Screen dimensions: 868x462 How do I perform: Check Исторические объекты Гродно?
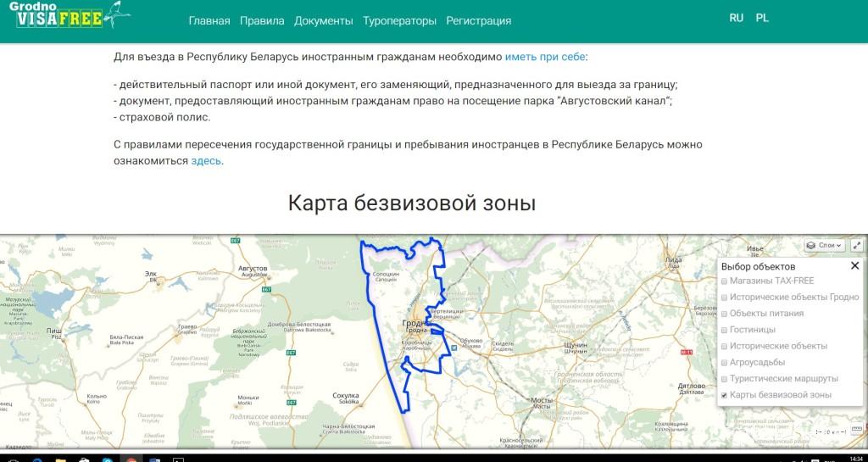(x=724, y=298)
